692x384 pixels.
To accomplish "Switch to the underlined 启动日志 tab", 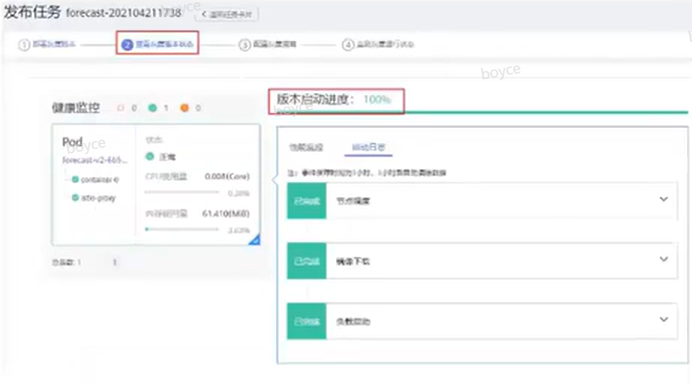I will click(369, 147).
